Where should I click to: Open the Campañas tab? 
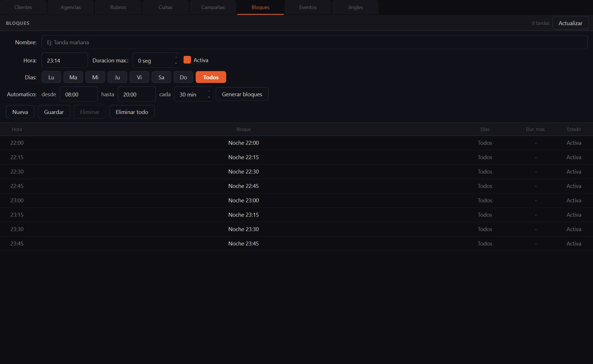tap(213, 7)
